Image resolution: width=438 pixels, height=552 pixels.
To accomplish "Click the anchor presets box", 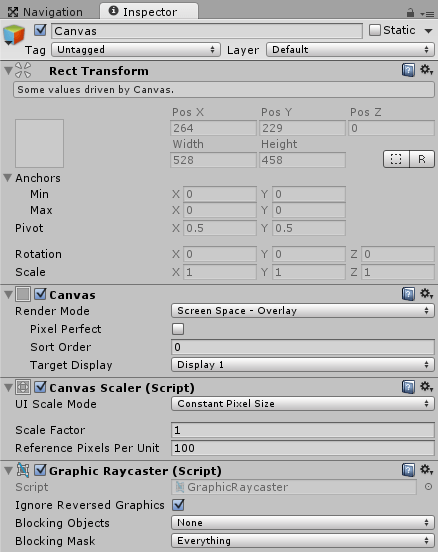I will (x=39, y=143).
